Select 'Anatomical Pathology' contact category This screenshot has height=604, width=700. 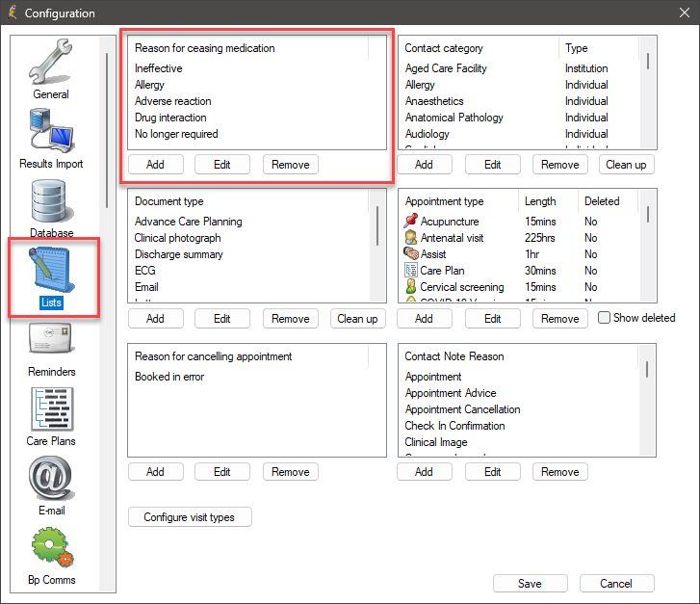point(454,118)
